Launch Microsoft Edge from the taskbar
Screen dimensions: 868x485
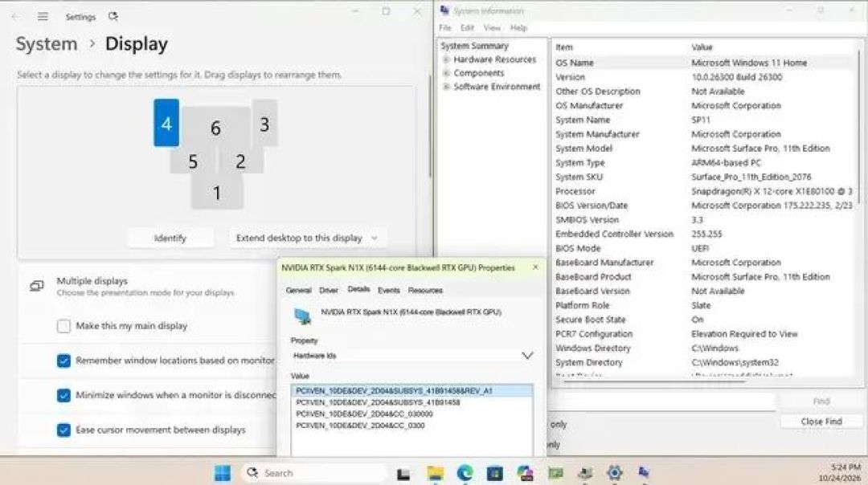[465, 473]
